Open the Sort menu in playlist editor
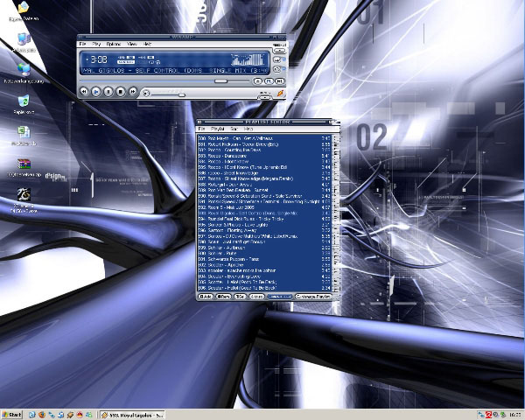 point(234,129)
